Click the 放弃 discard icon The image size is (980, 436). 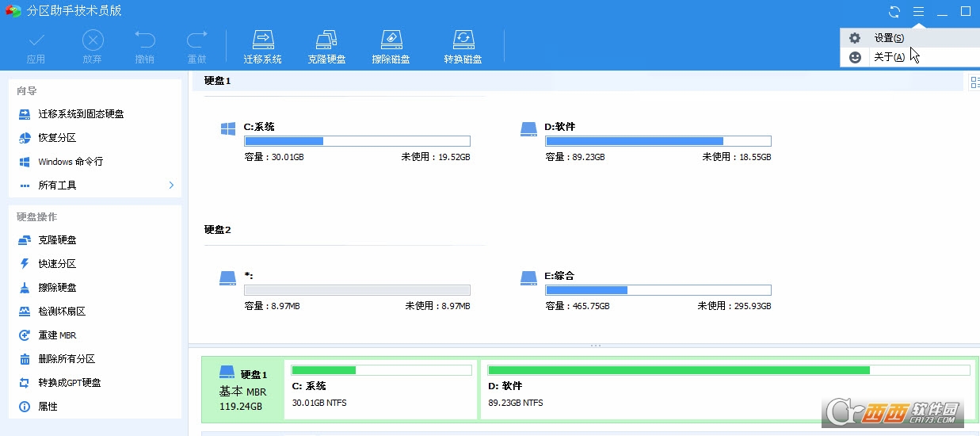(93, 47)
